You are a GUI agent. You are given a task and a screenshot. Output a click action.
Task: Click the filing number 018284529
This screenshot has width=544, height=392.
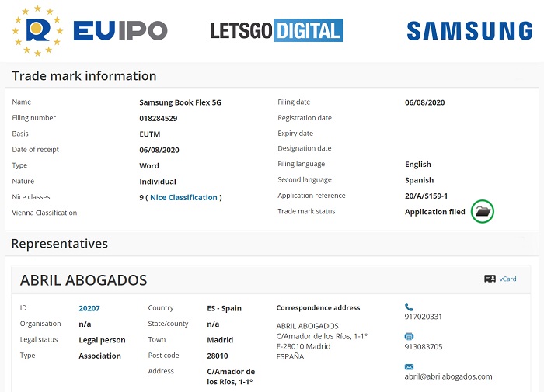[x=159, y=118]
